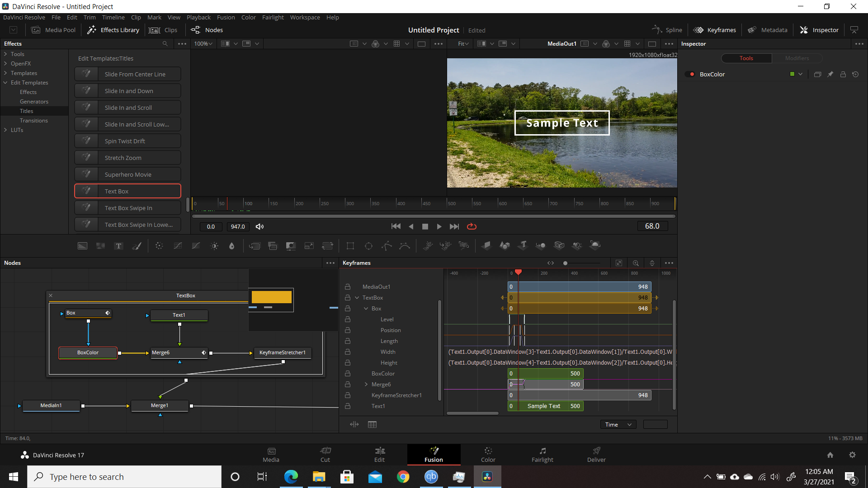Select Stretch Zoom title template
The width and height of the screenshot is (868, 488).
(127, 158)
